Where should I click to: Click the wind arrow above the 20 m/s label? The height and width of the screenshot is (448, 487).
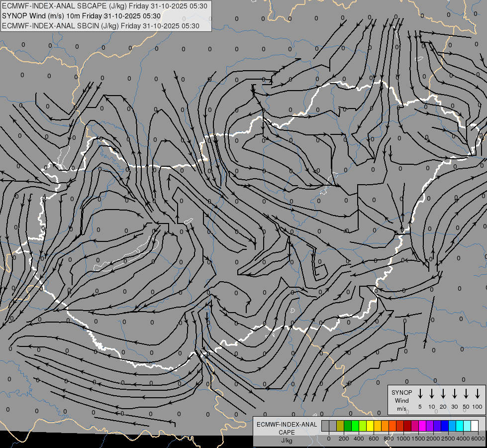pyautogui.click(x=443, y=393)
